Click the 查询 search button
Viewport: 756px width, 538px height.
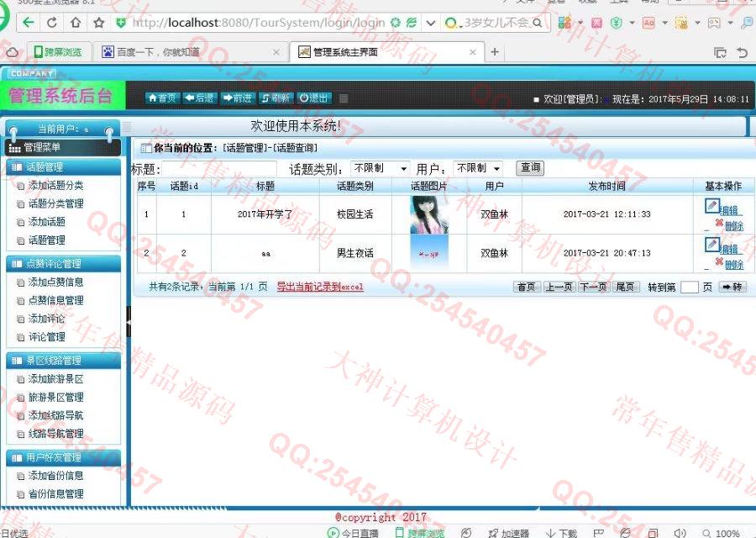pos(530,168)
